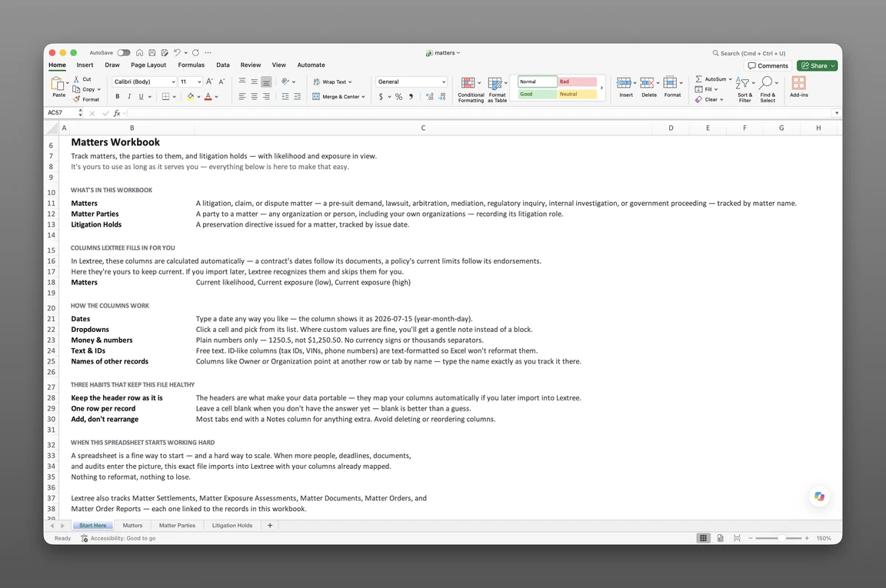
Task: Apply the Font Color red A icon
Action: pyautogui.click(x=208, y=97)
